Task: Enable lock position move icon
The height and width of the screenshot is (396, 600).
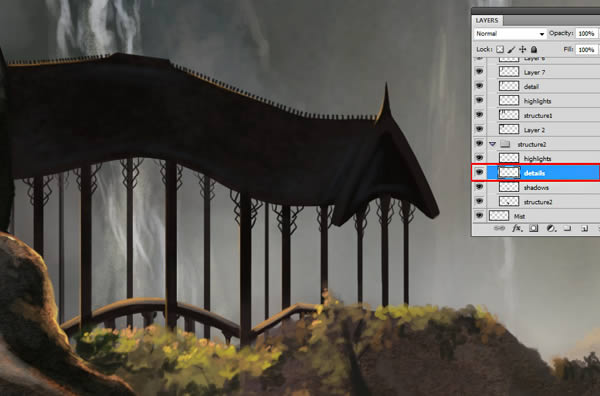Action: [523, 49]
